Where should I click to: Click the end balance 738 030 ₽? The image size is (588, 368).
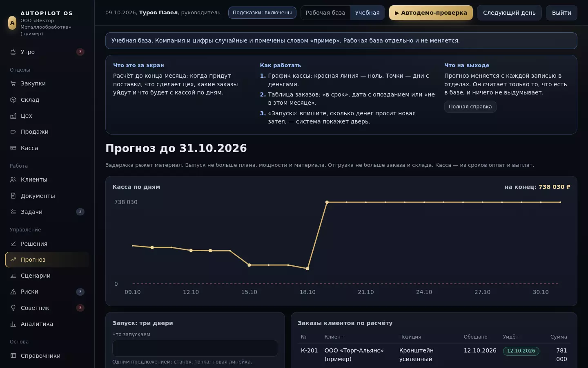[555, 187]
